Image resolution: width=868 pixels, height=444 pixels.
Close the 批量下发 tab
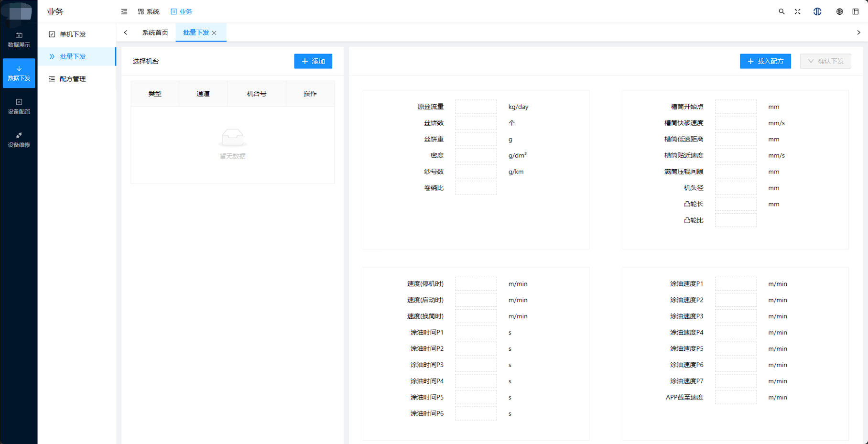click(215, 33)
